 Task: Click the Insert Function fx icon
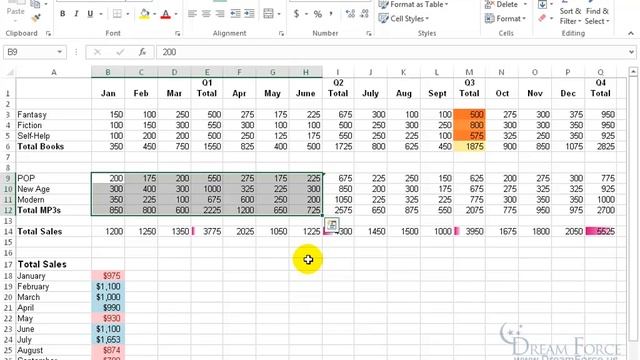click(x=142, y=52)
